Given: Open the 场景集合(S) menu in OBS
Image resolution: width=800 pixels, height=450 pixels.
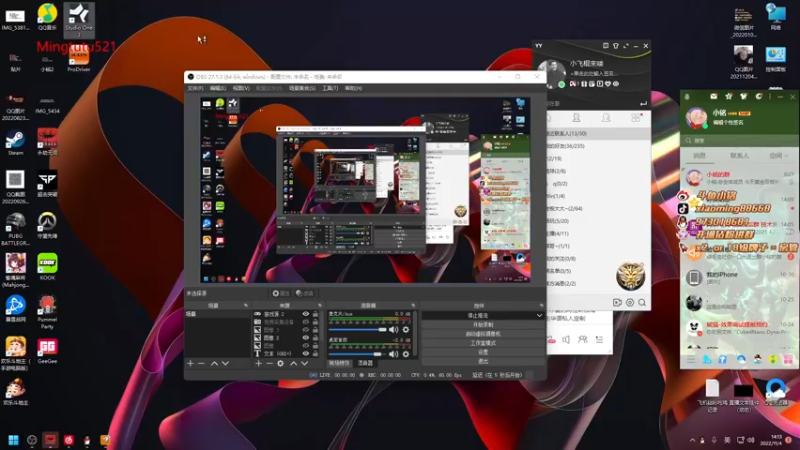Looking at the screenshot, I should (x=302, y=88).
